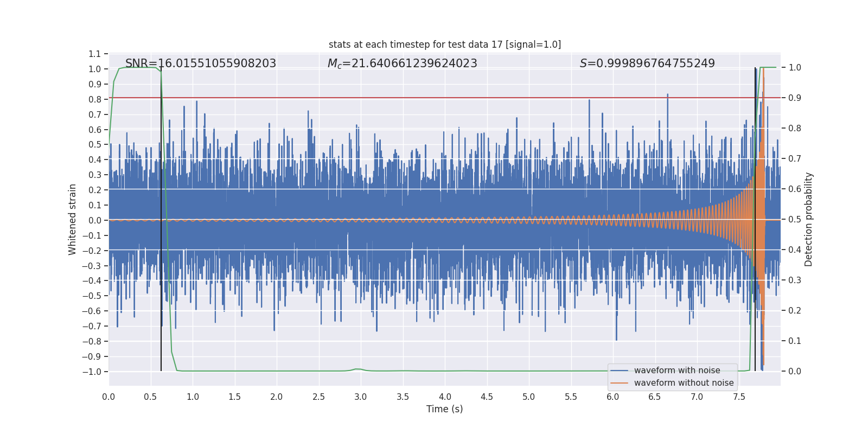Viewport: 868px width, 434px height.
Task: Click the "Detection probability" right axis label
Action: click(x=808, y=219)
